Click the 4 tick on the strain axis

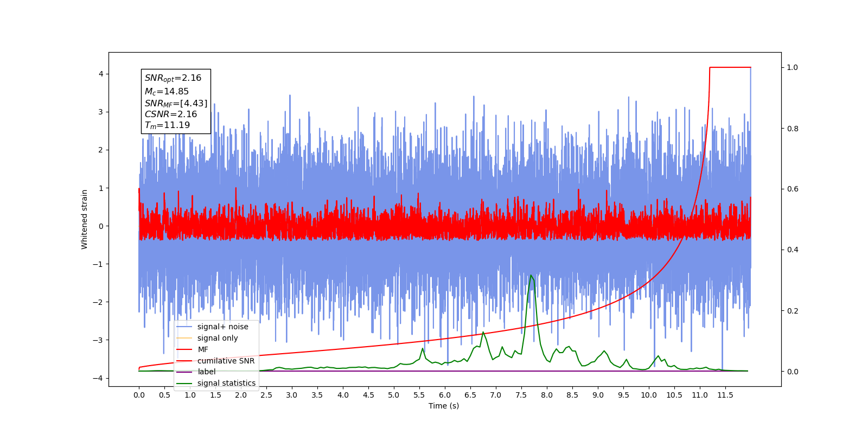[101, 74]
